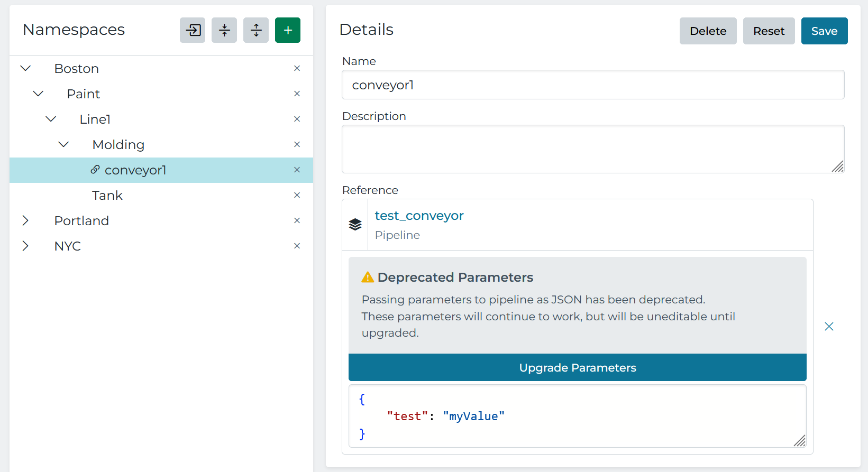868x472 pixels.
Task: Click inside the JSON parameters editor
Action: pos(578,416)
